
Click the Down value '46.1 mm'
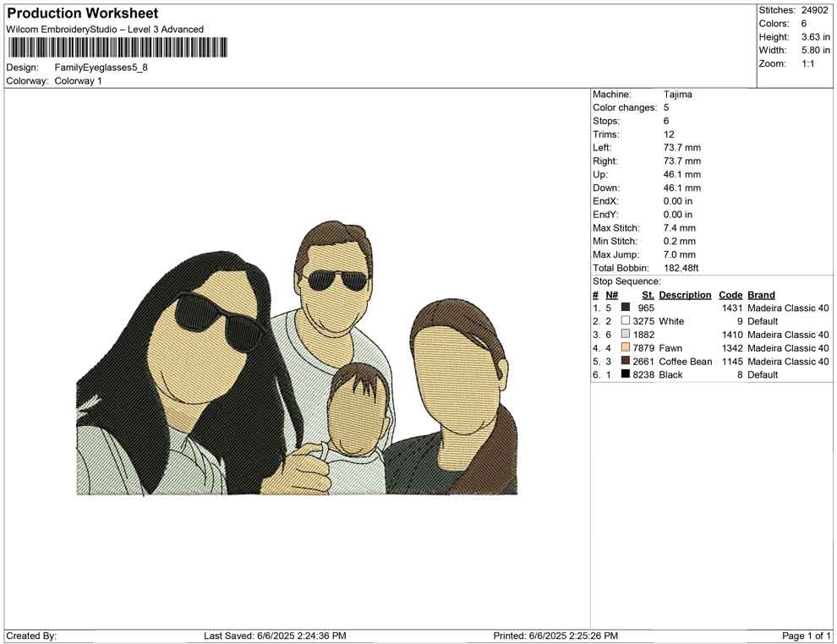pos(682,188)
